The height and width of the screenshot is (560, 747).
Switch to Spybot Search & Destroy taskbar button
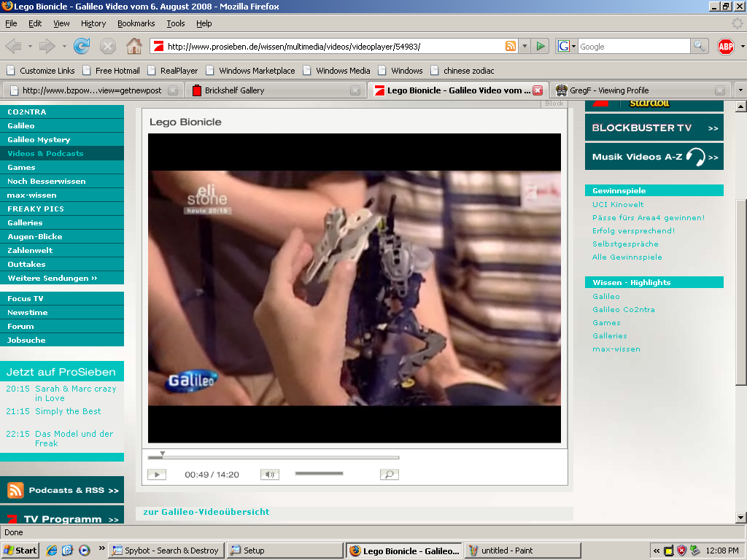(x=166, y=551)
